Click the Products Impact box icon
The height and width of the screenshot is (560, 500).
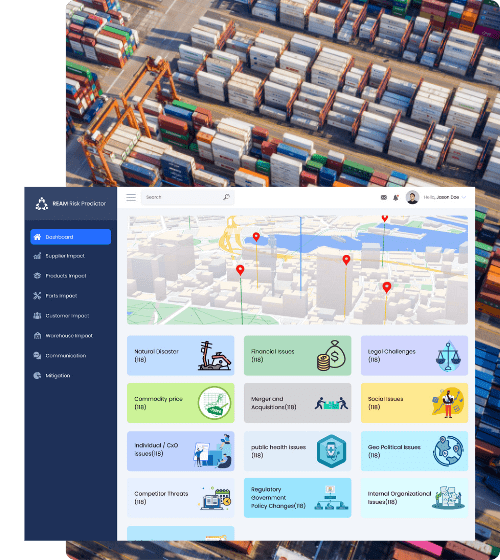(x=37, y=276)
